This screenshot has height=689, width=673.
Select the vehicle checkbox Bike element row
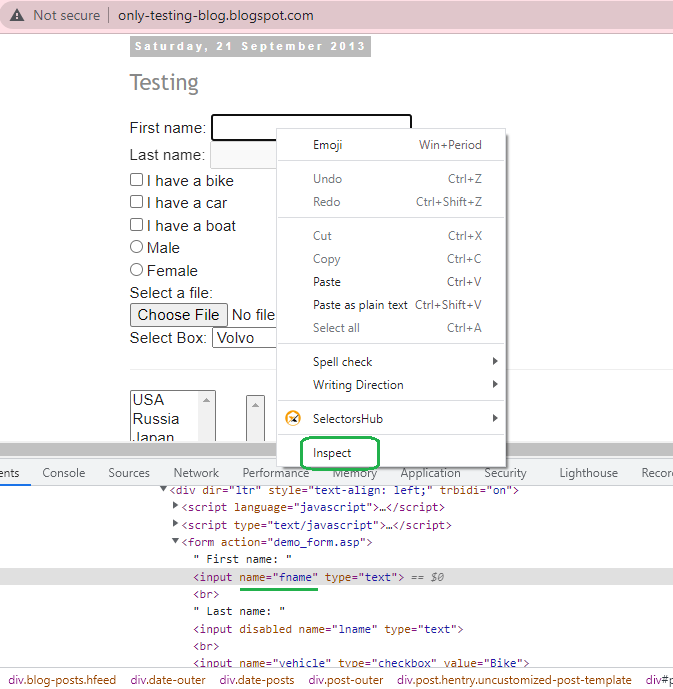[x=361, y=662]
